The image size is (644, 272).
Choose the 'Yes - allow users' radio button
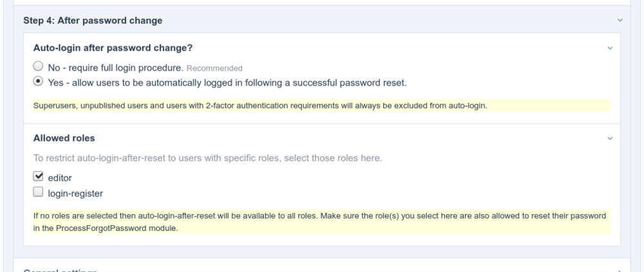tap(39, 82)
